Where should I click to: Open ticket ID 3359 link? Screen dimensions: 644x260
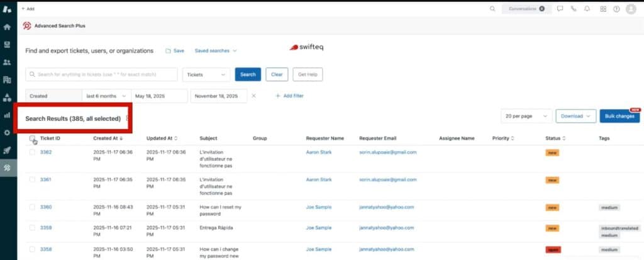pos(45,227)
